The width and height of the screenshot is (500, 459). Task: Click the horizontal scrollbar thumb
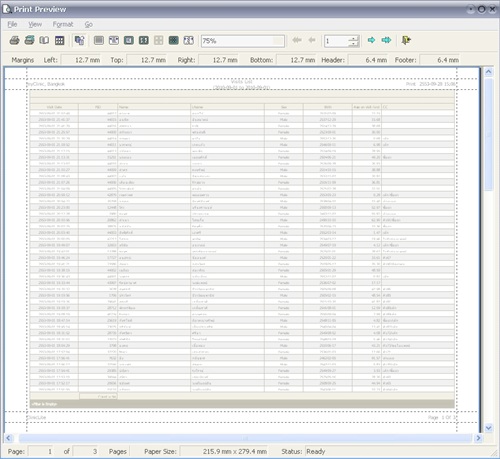click(245, 438)
